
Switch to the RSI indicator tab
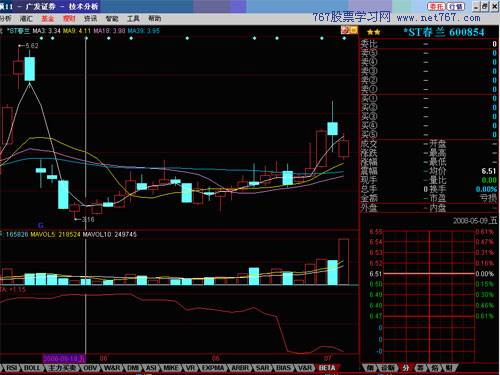point(12,368)
